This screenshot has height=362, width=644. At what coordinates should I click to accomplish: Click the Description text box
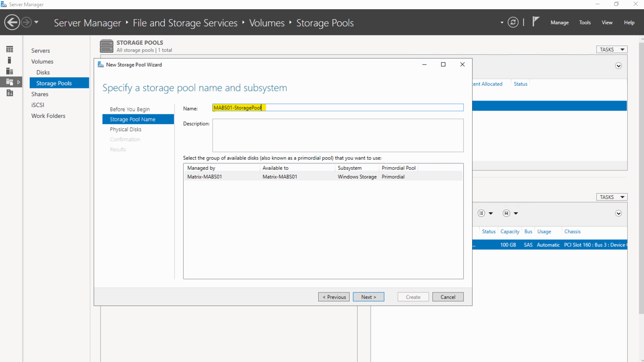[x=338, y=135]
